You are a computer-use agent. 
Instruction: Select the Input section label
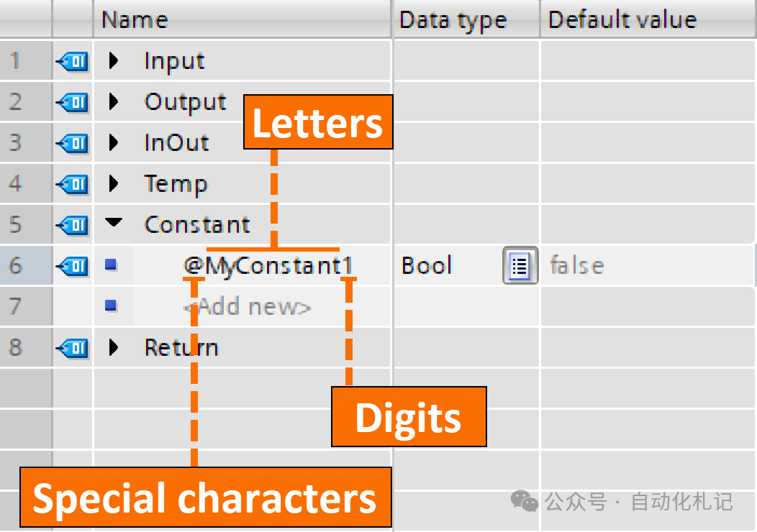(x=174, y=61)
